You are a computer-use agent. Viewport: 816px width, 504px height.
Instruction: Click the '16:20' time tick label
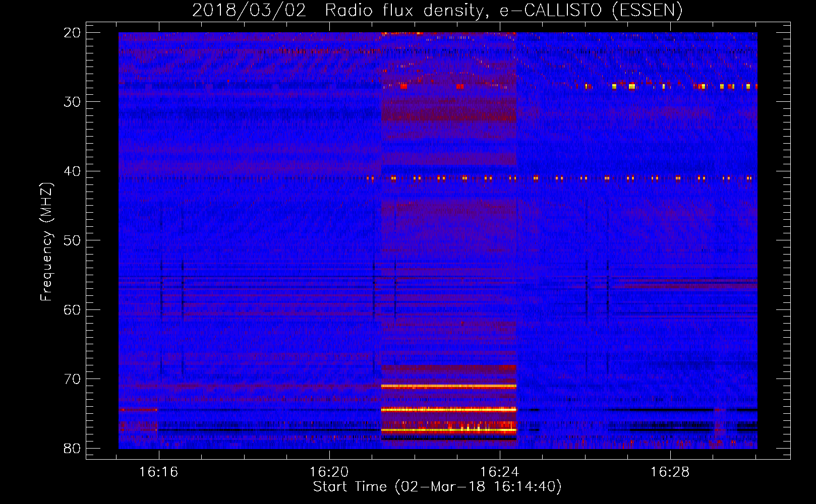[x=329, y=472]
